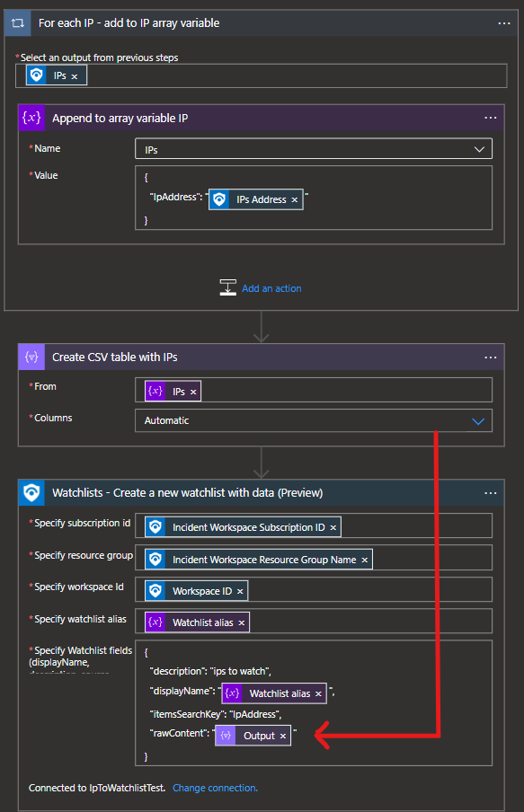Remove the IPs Address token
Viewport: 524px width, 812px height.
(295, 200)
